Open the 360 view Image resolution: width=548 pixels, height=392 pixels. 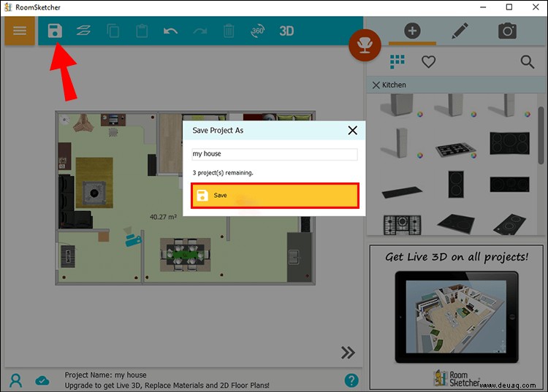[x=258, y=31]
